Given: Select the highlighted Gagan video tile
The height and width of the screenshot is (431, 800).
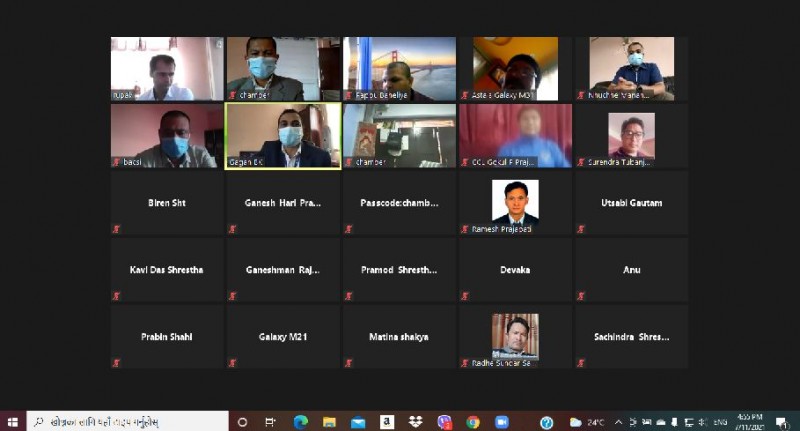Looking at the screenshot, I should point(283,135).
